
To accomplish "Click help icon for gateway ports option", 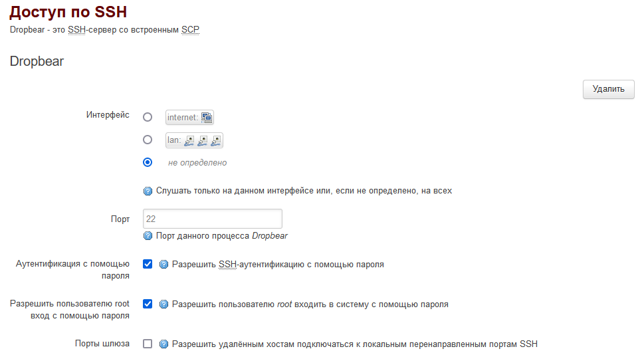I will (164, 344).
